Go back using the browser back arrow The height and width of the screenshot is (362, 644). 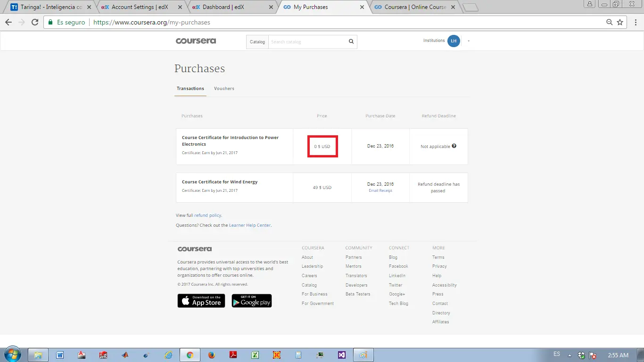point(8,22)
